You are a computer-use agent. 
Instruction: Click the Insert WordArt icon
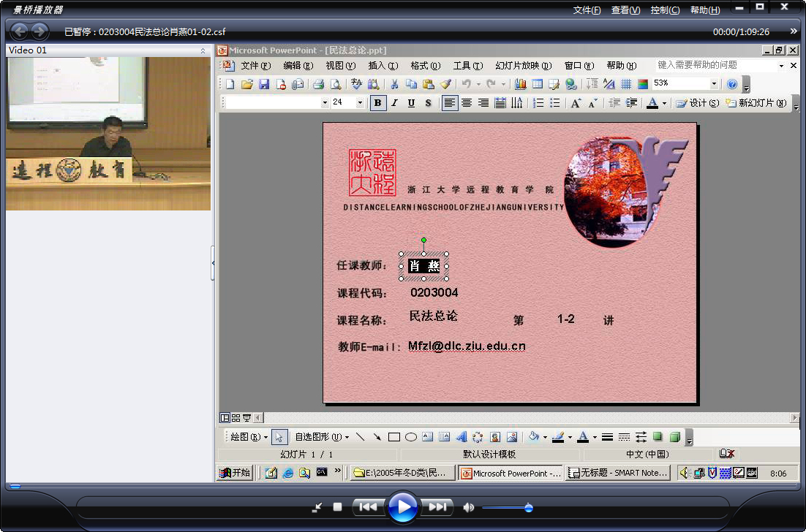pos(461,437)
